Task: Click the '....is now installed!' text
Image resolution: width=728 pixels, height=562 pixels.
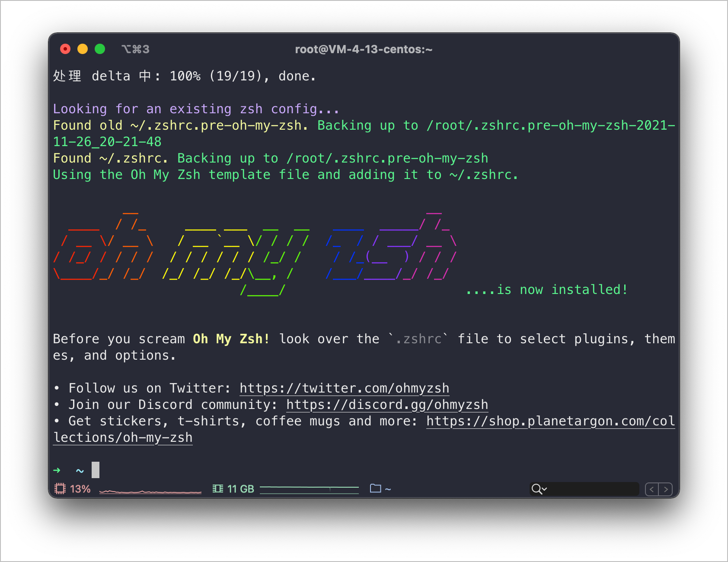Action: (x=546, y=290)
